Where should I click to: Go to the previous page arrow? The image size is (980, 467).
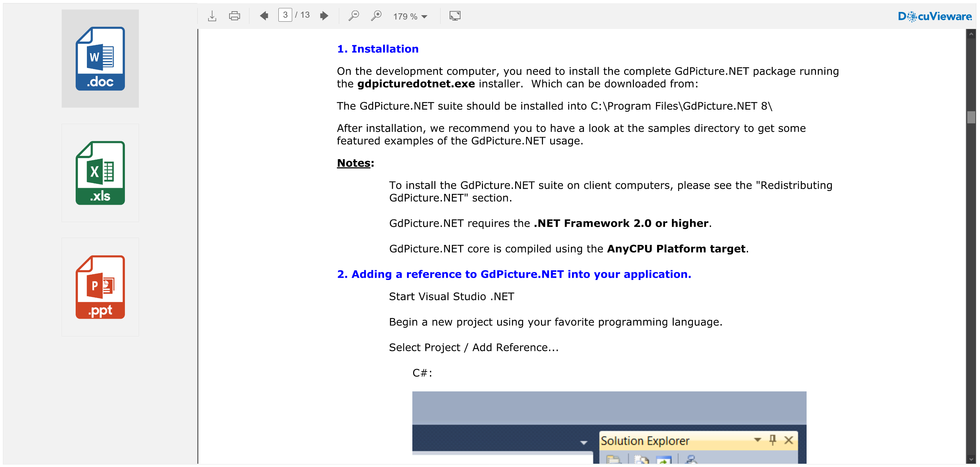264,16
